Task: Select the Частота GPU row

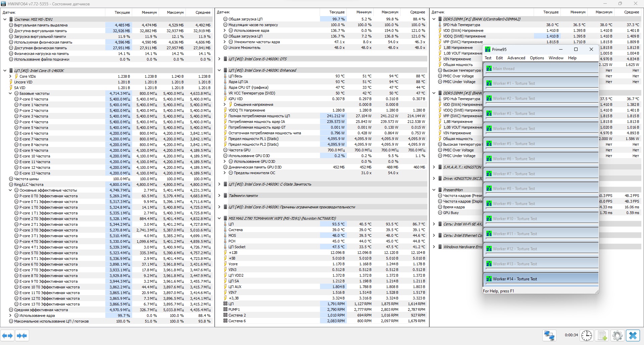Action: pos(322,150)
